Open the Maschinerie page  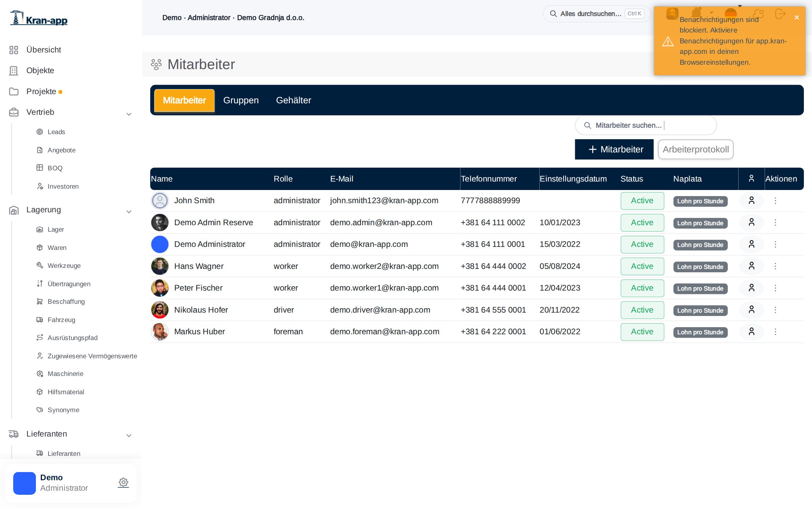(65, 374)
